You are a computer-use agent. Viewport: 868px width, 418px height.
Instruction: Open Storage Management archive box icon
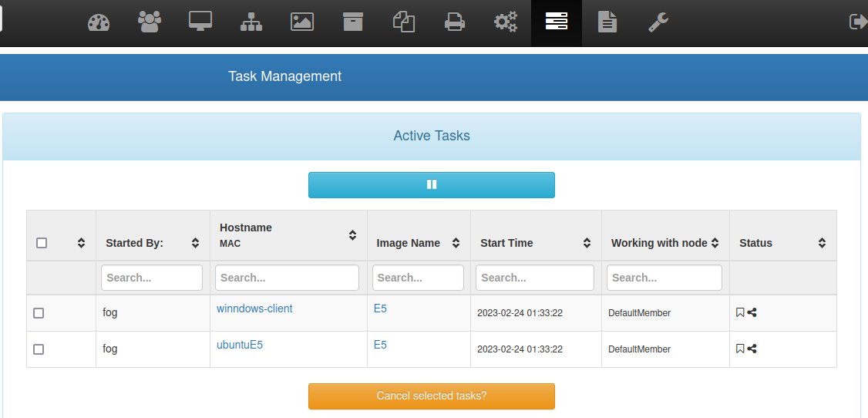coord(353,22)
